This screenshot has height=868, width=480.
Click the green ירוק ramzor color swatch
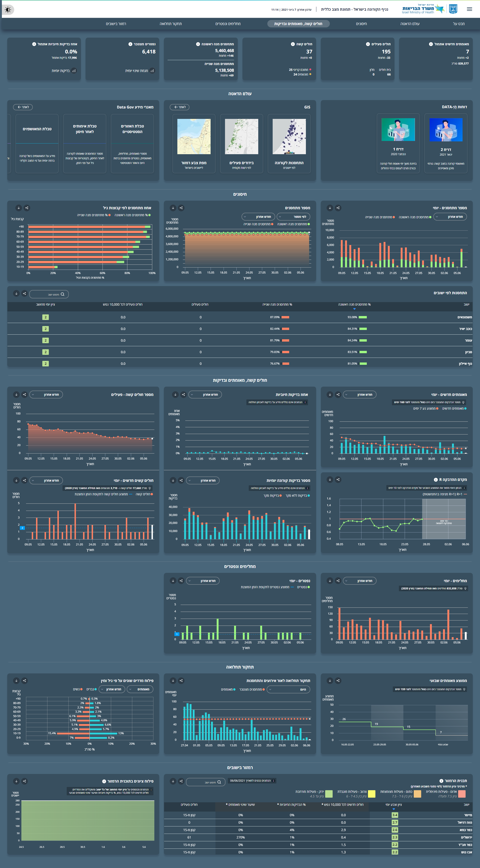pyautogui.click(x=328, y=793)
